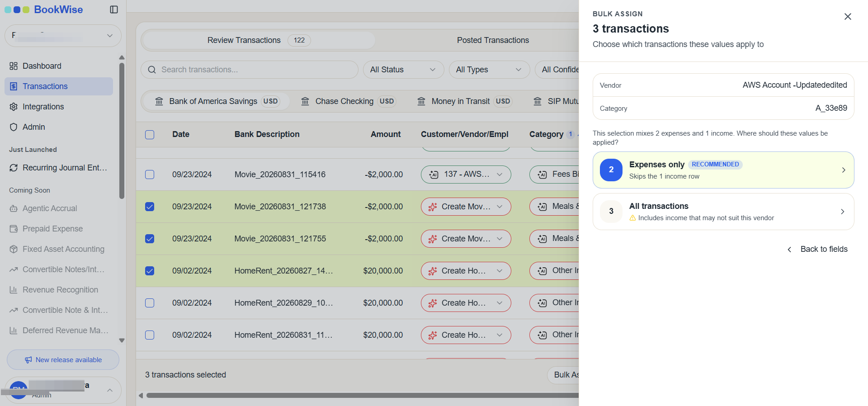Open the Dashboard icon in sidebar

14,66
